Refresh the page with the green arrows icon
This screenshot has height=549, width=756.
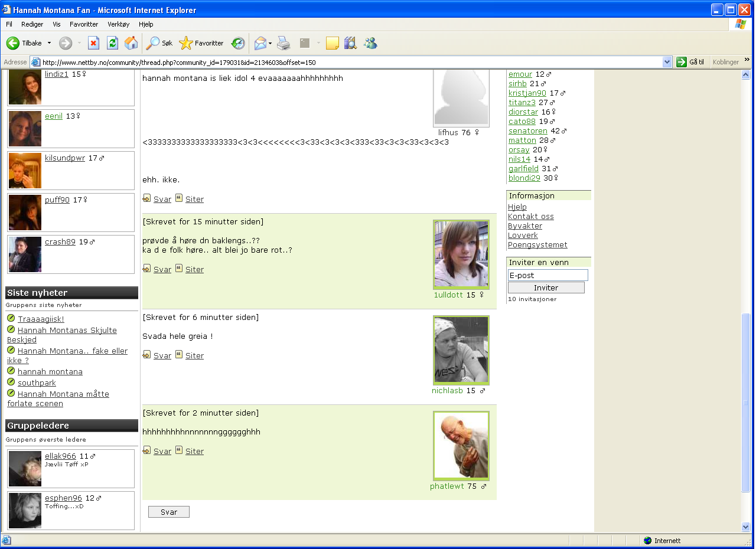point(112,43)
